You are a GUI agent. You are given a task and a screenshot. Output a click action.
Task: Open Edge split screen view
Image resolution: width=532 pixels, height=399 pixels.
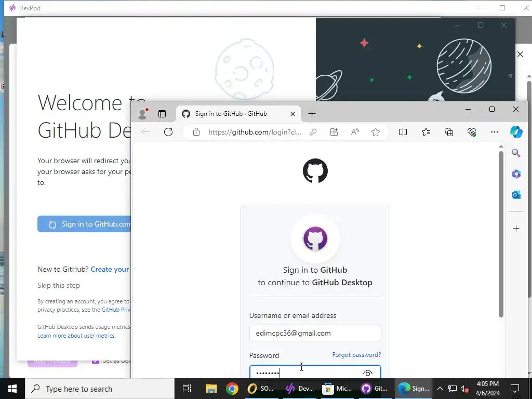tap(403, 132)
